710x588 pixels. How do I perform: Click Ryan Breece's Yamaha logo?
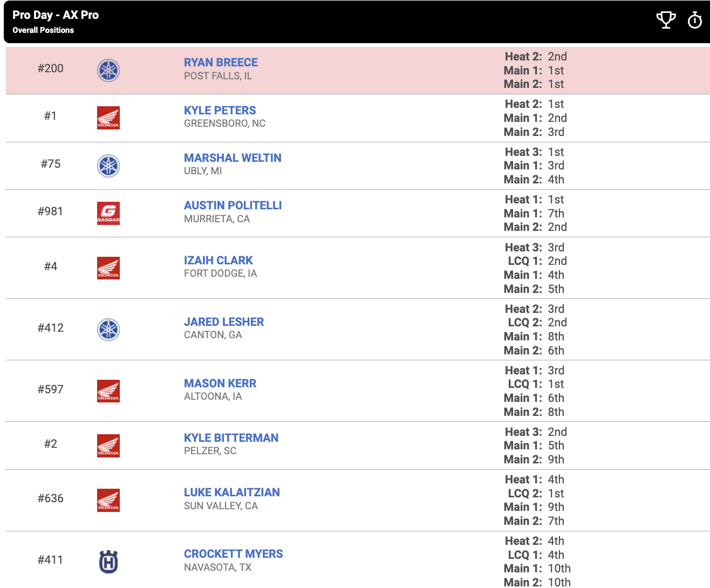(x=108, y=70)
